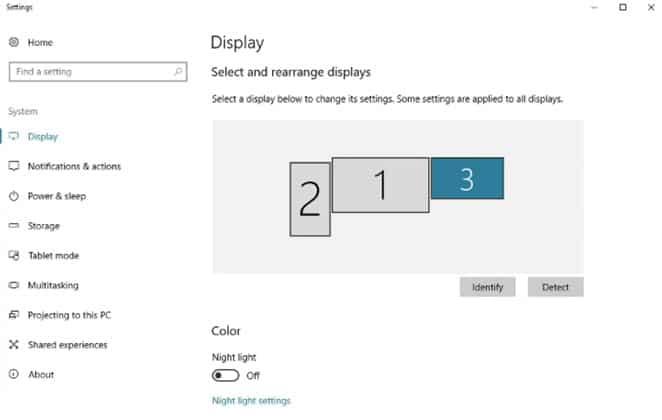Open the Tablet mode icon
The height and width of the screenshot is (420, 662).
pos(14,255)
